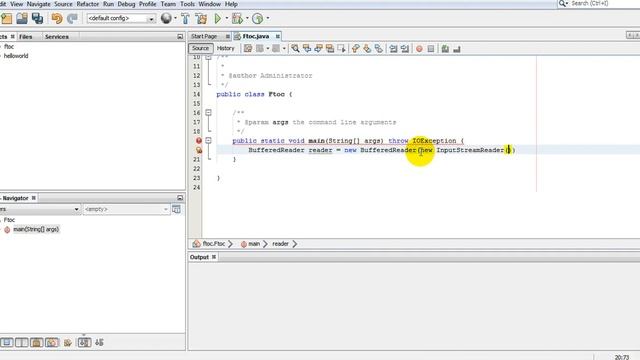Image resolution: width=640 pixels, height=360 pixels.
Task: Click the Undo toolbar icon
Action: pyautogui.click(x=56, y=18)
